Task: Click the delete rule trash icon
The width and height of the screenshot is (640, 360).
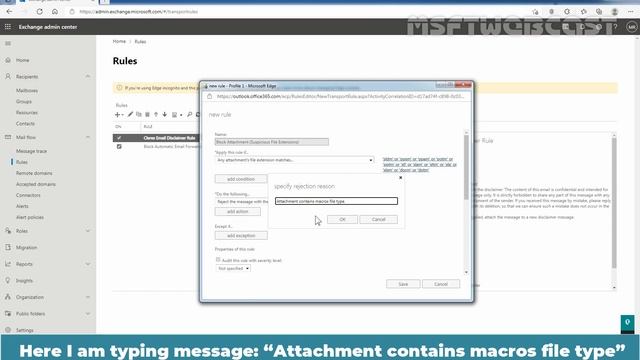Action: [x=147, y=115]
